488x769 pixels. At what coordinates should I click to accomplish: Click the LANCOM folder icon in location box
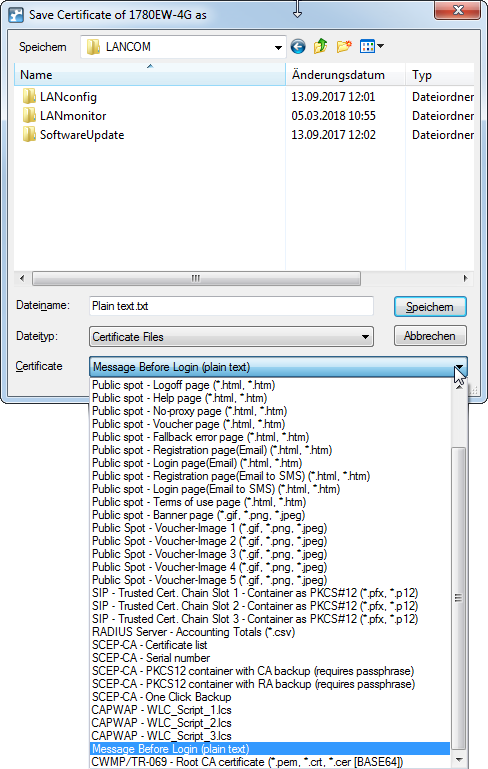click(93, 47)
